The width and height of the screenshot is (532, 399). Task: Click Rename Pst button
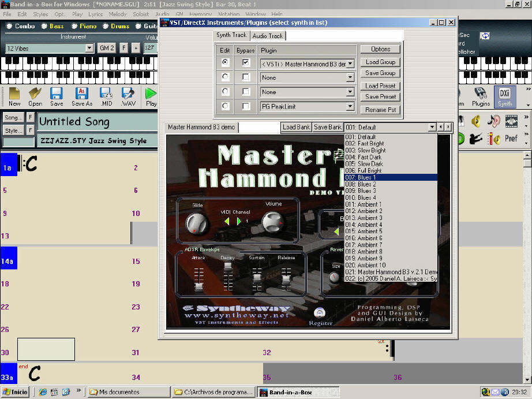click(380, 110)
